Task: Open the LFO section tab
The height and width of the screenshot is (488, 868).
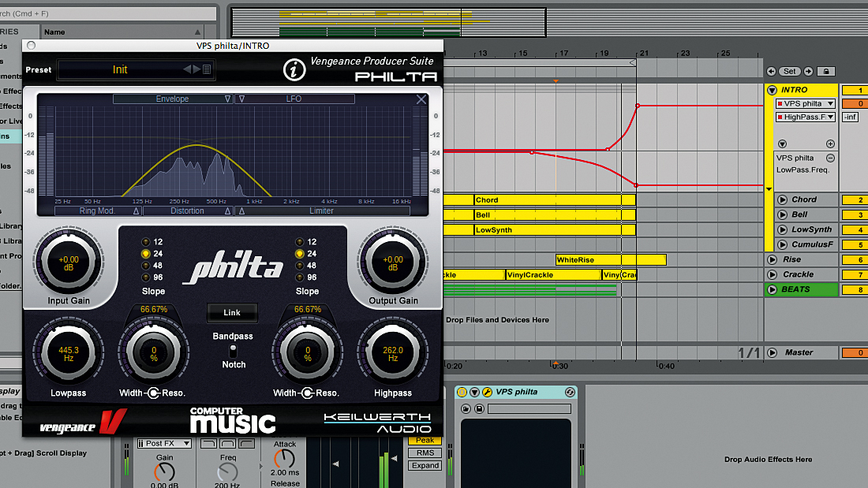Action: point(294,99)
